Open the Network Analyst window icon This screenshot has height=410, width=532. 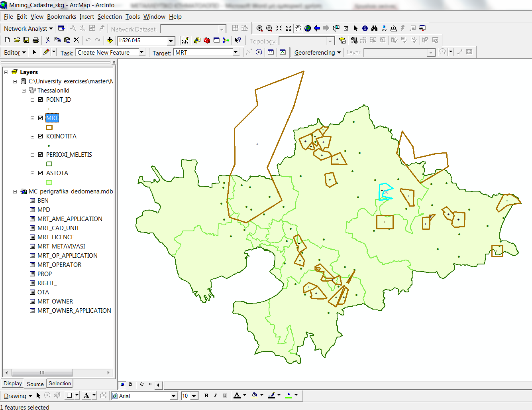[61, 28]
